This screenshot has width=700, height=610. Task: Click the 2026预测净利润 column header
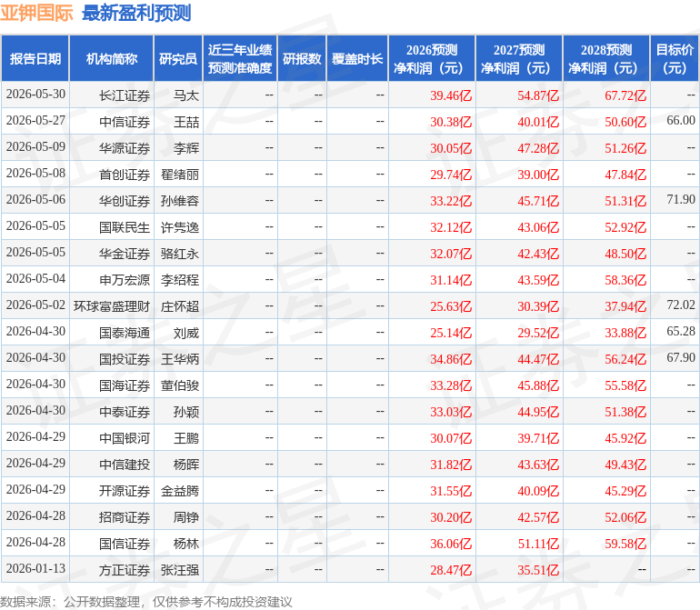tap(432, 58)
